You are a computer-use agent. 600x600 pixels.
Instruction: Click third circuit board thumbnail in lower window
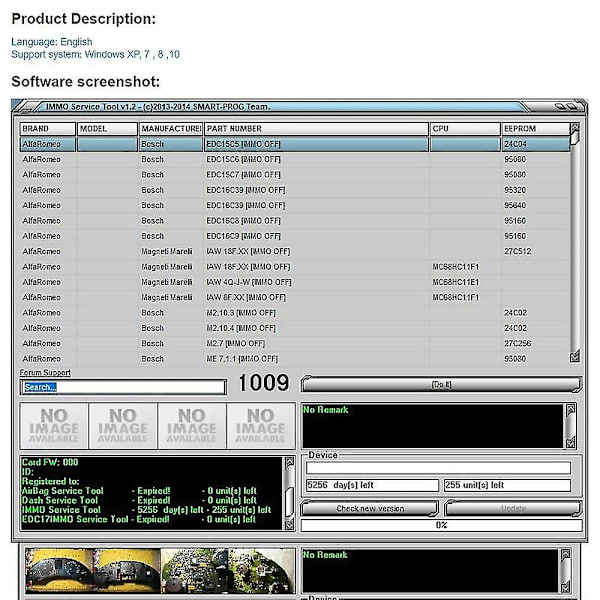pos(194,571)
